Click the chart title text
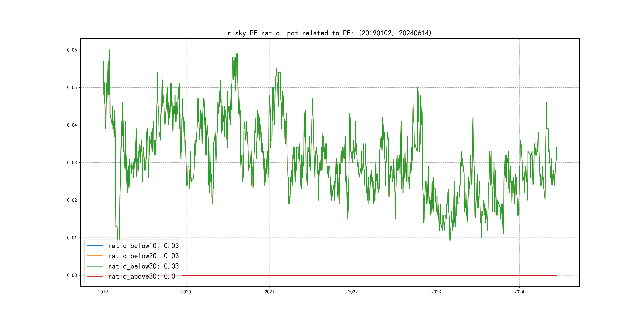 pyautogui.click(x=330, y=33)
